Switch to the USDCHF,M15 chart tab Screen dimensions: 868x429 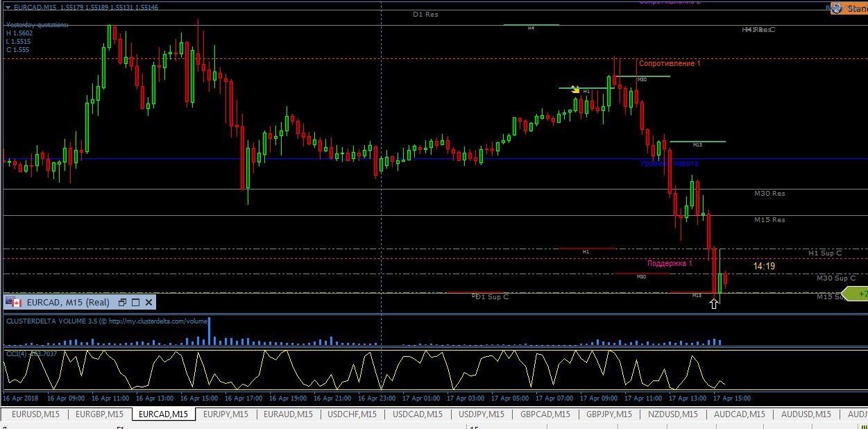pos(352,414)
